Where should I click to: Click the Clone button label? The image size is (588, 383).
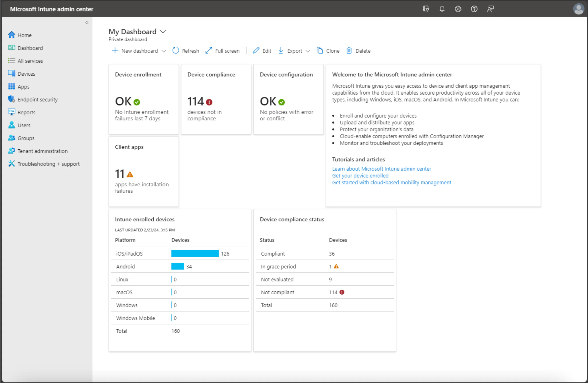point(333,51)
